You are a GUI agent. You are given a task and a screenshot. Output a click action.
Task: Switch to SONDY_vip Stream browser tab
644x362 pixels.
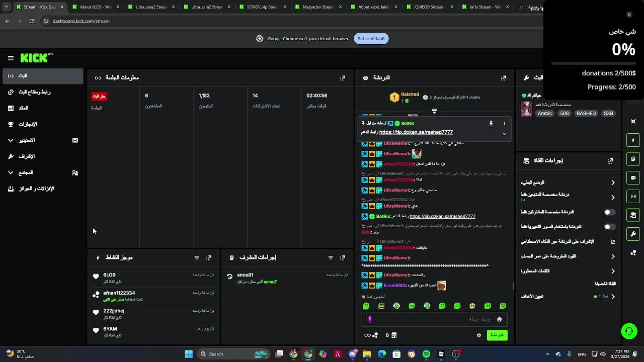click(x=262, y=7)
